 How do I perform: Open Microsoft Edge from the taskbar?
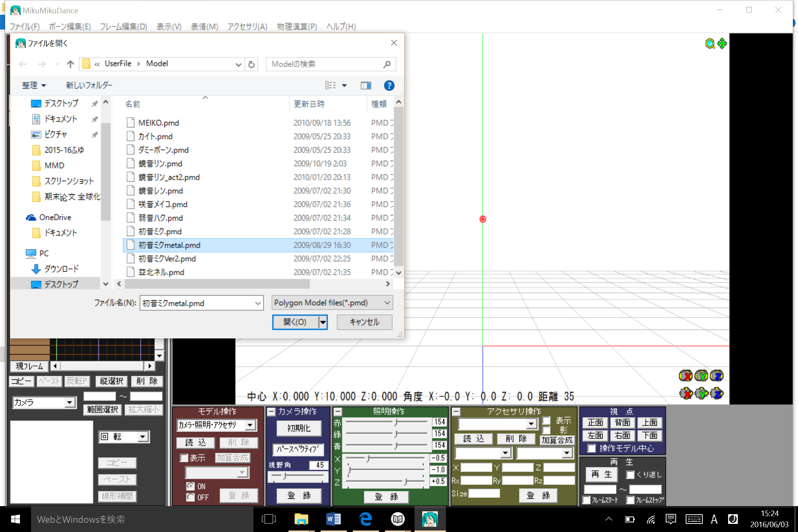[366, 519]
